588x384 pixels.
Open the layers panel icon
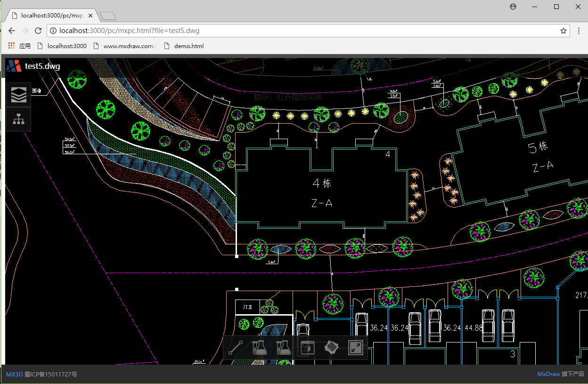point(19,95)
